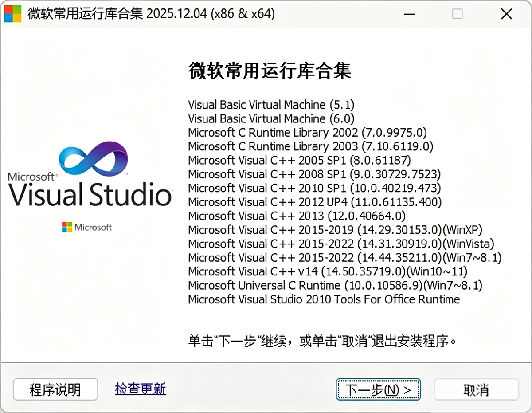Click Visual C++ 2015-2019 (WinXP) line
The height and width of the screenshot is (413, 532).
coord(335,230)
